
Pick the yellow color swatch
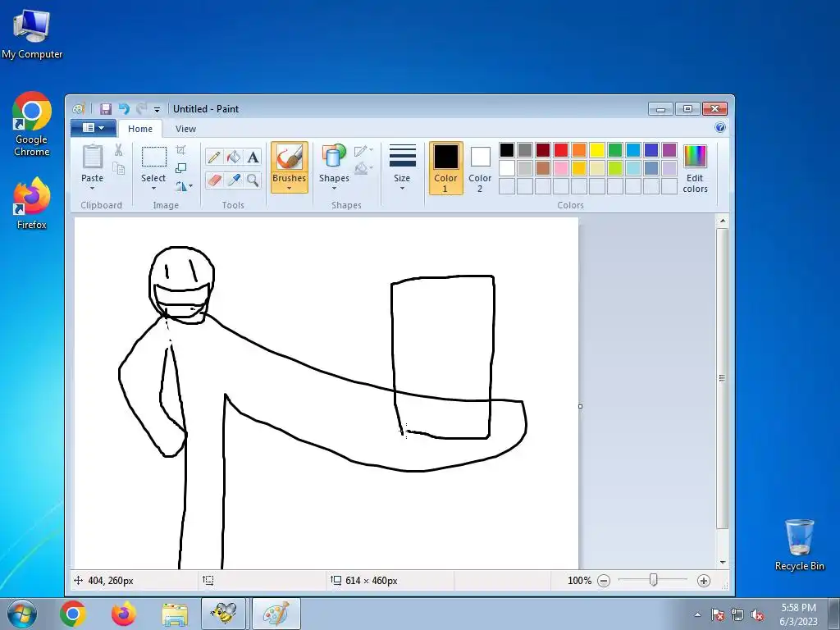tap(597, 150)
